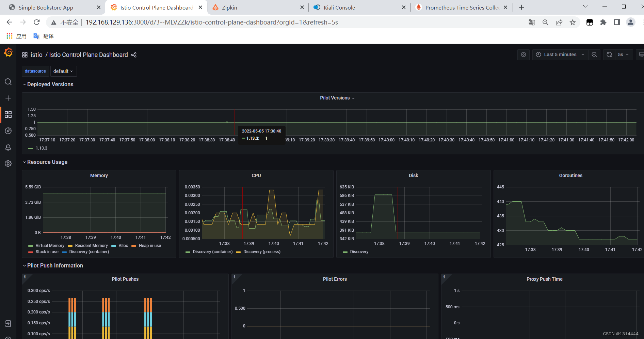Open the search dashboards icon in sidebar
The height and width of the screenshot is (339, 644).
coord(8,82)
